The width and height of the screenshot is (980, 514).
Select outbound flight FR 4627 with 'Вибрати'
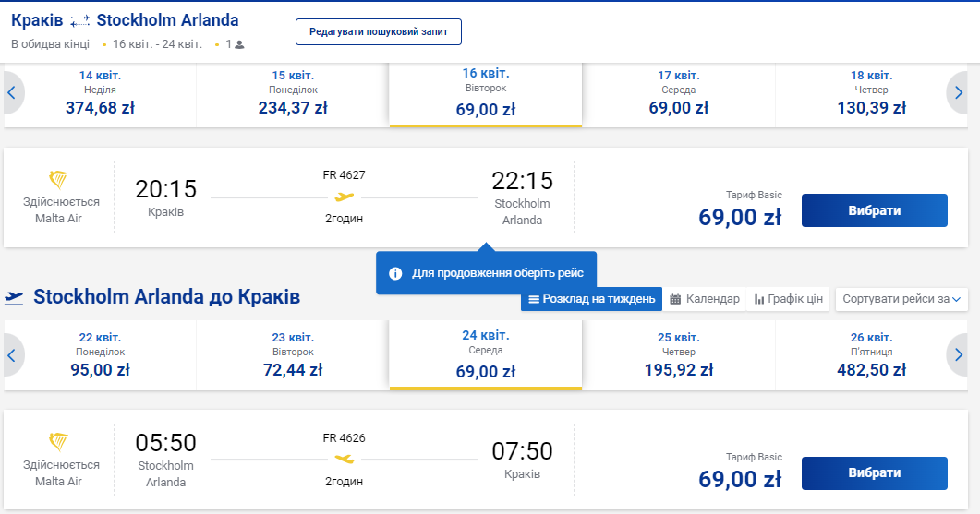(874, 210)
